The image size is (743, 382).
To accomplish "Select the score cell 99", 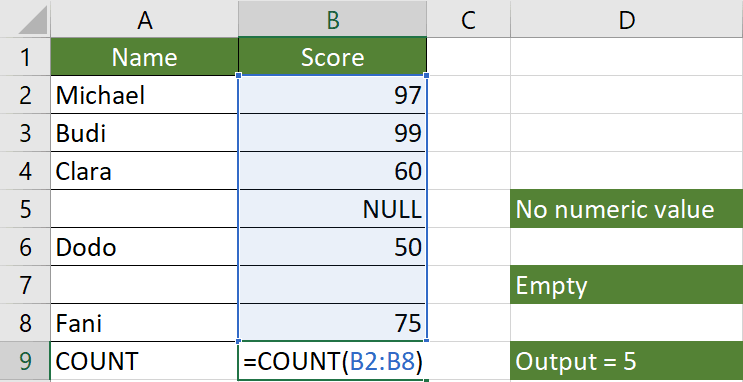I will (332, 133).
